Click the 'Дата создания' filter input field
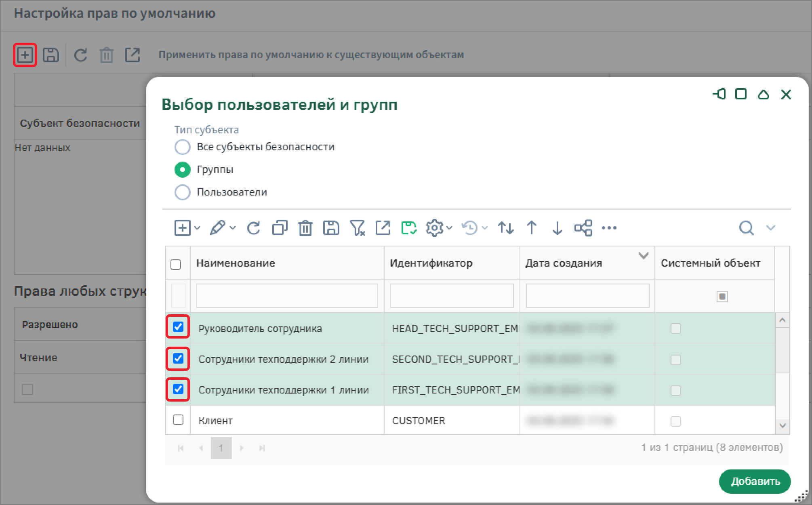The image size is (812, 505). coord(588,296)
